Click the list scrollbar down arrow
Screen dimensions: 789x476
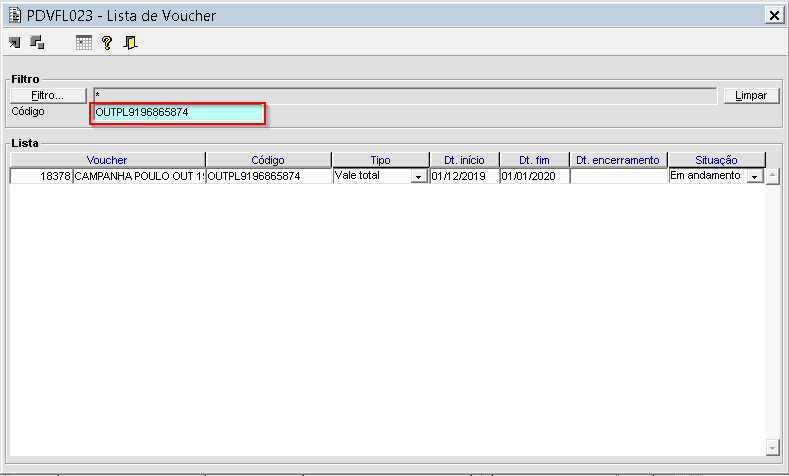pos(773,447)
